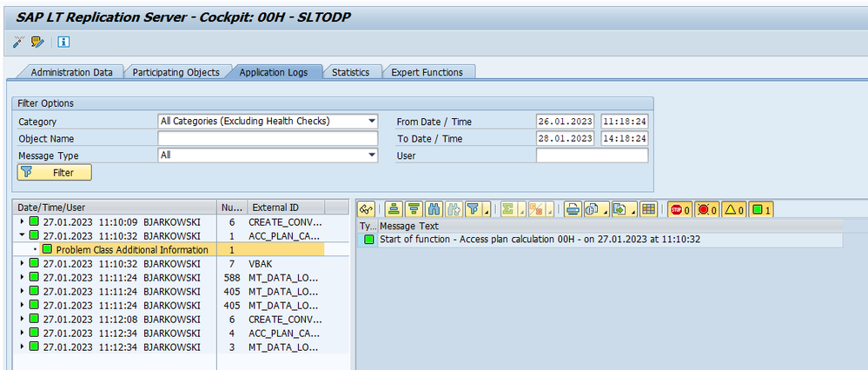This screenshot has height=370, width=868.
Task: Click the Views icon next to Print
Action: click(593, 209)
